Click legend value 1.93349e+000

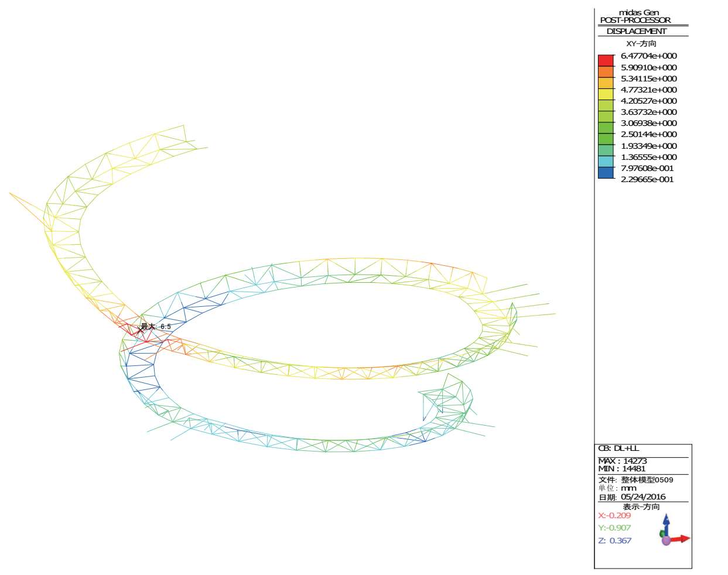tap(648, 146)
